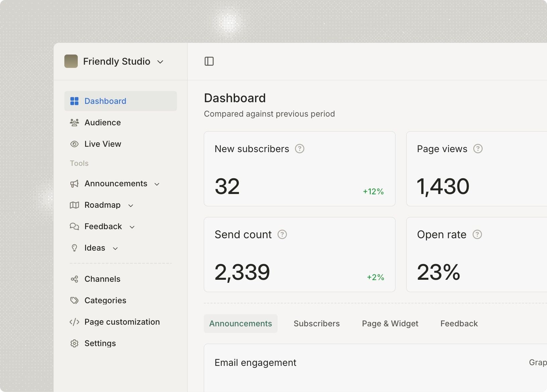The height and width of the screenshot is (392, 547).
Task: Click the 23% open rate value
Action: click(438, 272)
